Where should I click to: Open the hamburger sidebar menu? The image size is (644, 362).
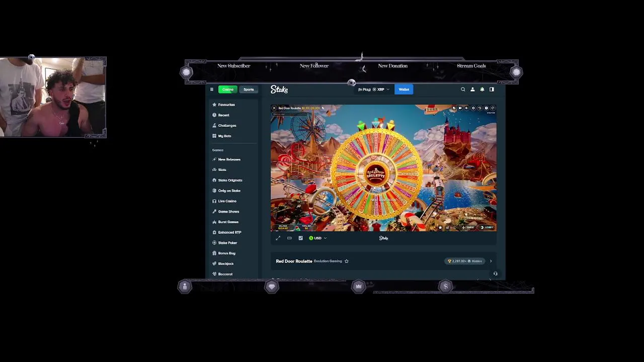point(212,89)
